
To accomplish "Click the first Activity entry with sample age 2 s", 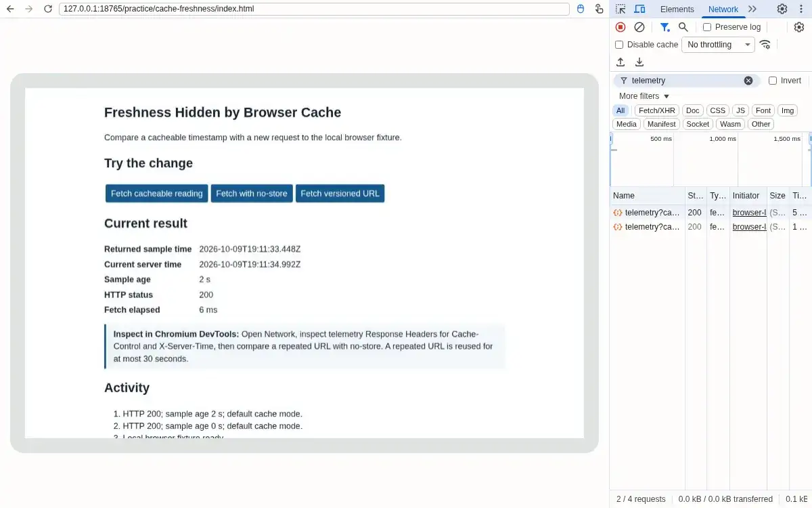I will coord(212,414).
